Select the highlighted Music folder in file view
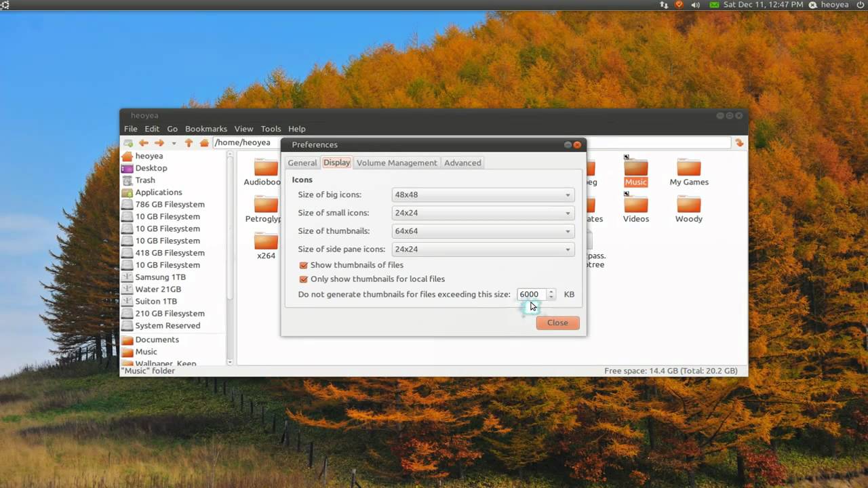Image resolution: width=868 pixels, height=488 pixels. coord(636,171)
